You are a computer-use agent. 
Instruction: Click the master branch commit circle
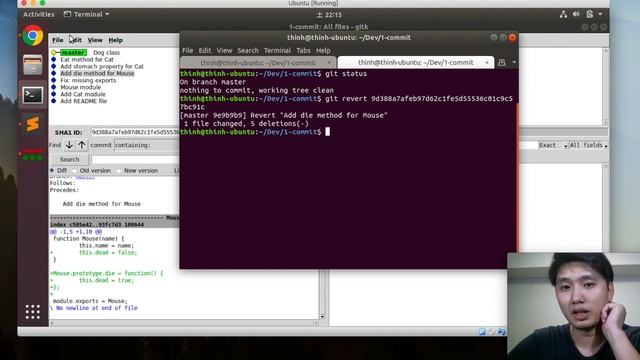coord(53,53)
